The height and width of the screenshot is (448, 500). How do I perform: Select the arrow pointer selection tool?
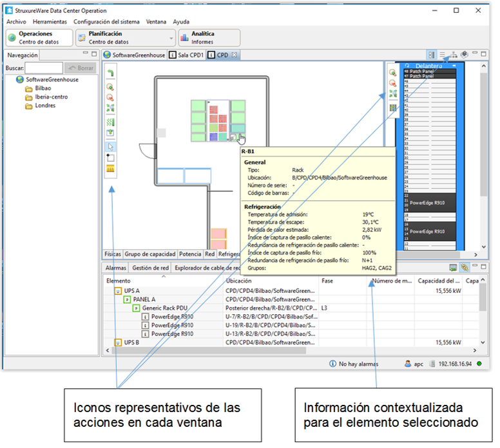[110, 147]
